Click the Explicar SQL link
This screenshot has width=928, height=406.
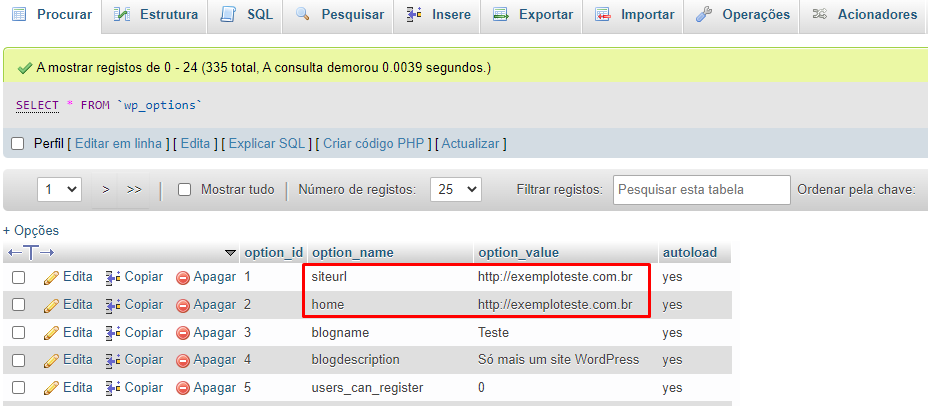point(267,143)
